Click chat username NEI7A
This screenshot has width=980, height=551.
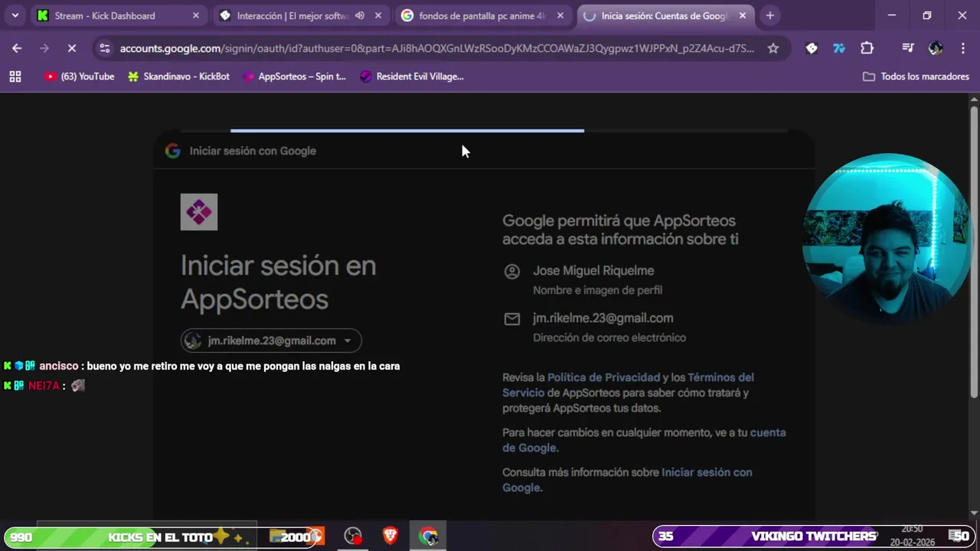pos(44,386)
